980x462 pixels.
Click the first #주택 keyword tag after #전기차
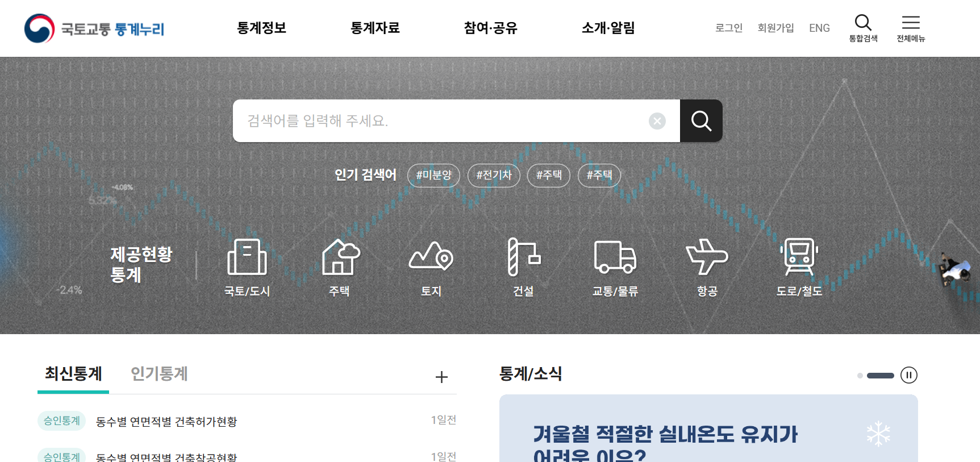[549, 175]
